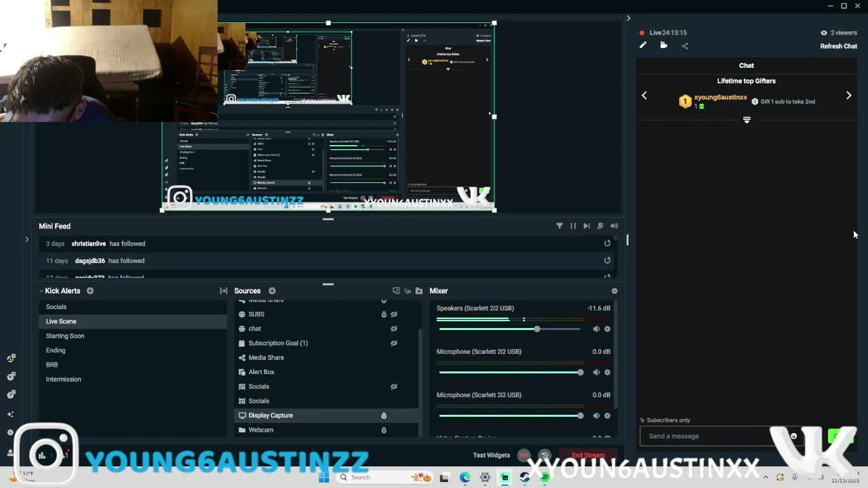Click Refresh Chat
Screen dimensions: 868x488
pos(839,46)
